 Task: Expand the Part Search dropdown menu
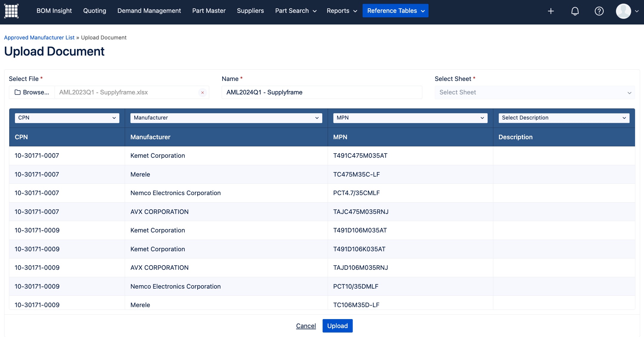click(296, 11)
